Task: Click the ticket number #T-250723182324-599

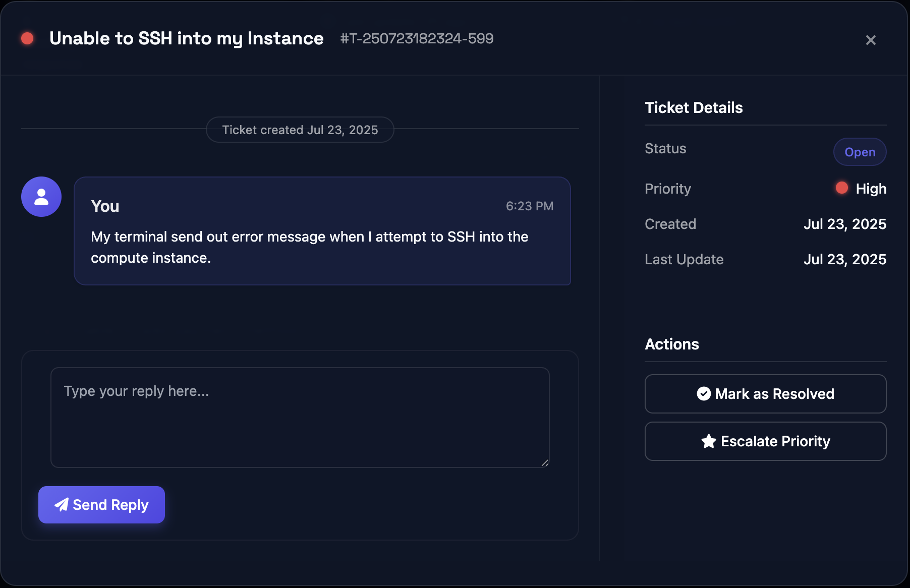Action: pos(417,39)
